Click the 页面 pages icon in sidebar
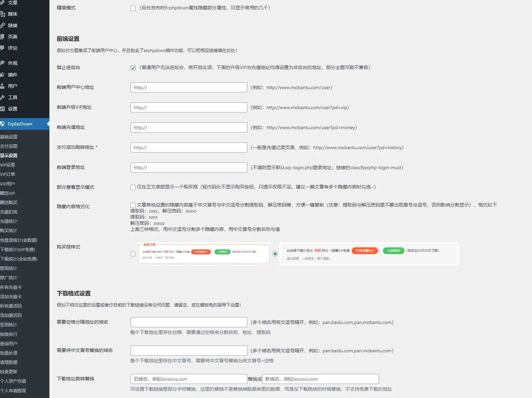The width and height of the screenshot is (532, 398). [x=2, y=37]
